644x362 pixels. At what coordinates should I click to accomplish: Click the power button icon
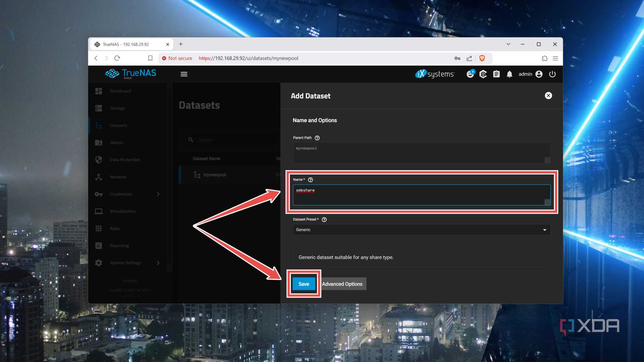click(x=552, y=74)
